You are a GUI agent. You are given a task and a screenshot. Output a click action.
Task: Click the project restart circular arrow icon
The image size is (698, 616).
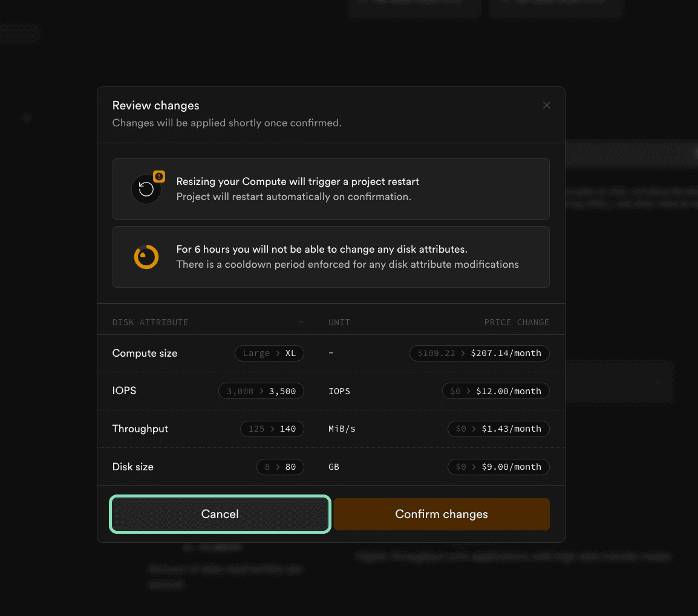pos(146,189)
